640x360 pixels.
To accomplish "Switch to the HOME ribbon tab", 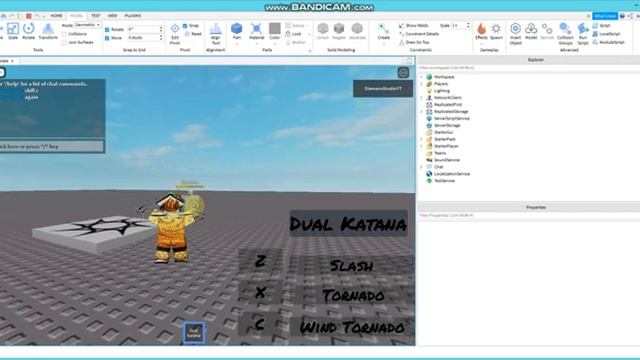I will pos(56,16).
